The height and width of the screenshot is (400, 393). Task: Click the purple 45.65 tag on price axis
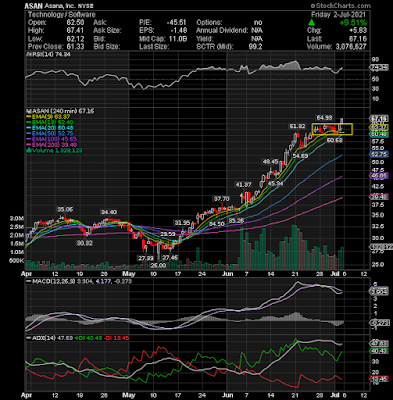[x=379, y=176]
